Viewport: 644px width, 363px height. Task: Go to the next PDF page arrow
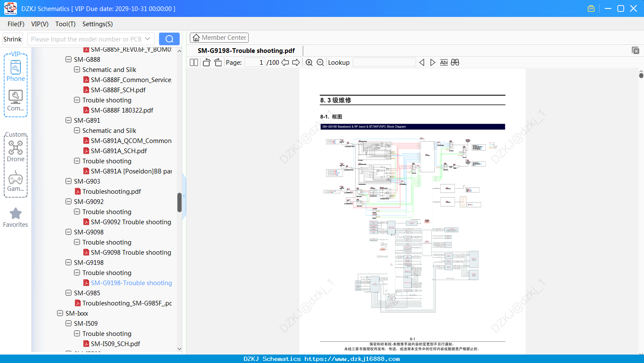click(x=296, y=63)
